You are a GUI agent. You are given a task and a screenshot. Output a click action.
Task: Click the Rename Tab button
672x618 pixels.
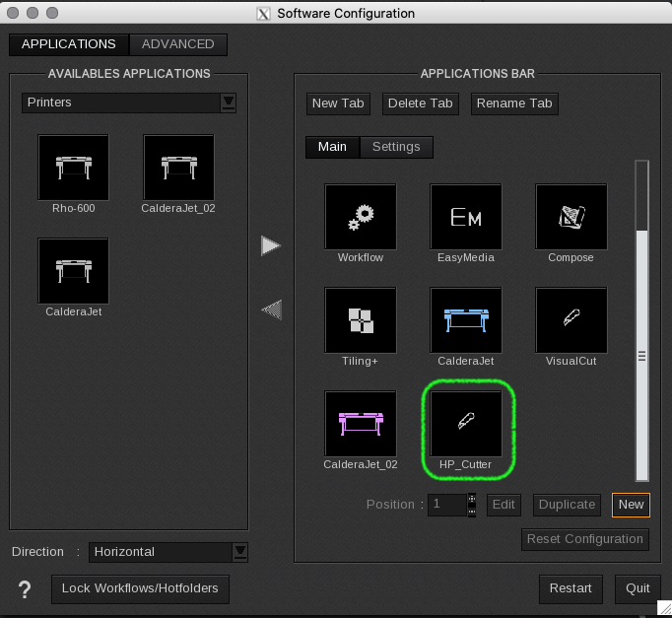click(514, 103)
